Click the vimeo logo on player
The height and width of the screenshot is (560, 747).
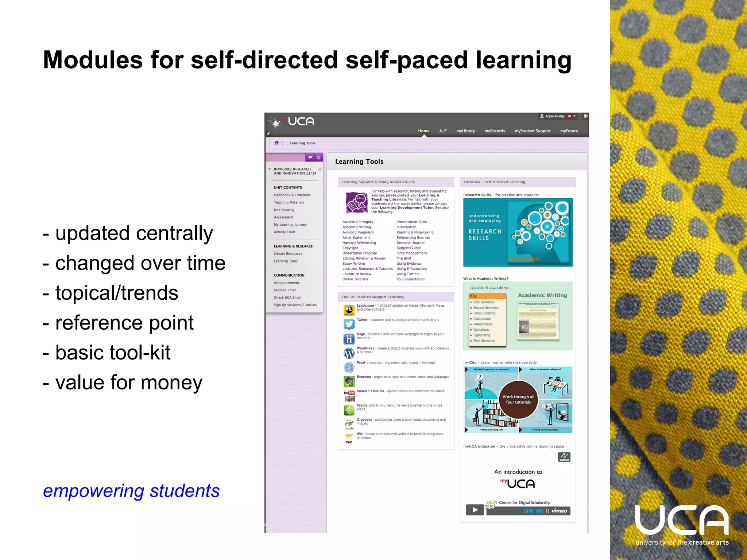tap(559, 511)
